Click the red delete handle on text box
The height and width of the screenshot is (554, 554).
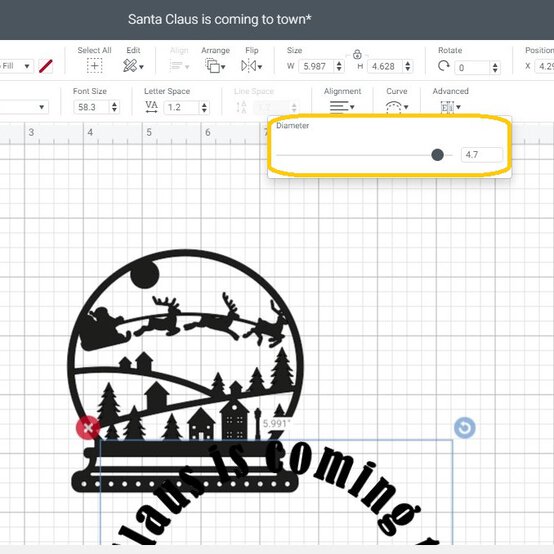88,428
